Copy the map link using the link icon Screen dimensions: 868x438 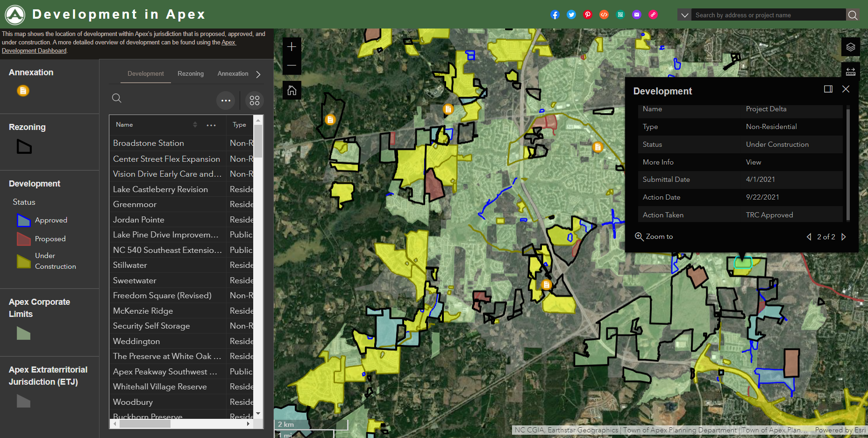pos(653,14)
